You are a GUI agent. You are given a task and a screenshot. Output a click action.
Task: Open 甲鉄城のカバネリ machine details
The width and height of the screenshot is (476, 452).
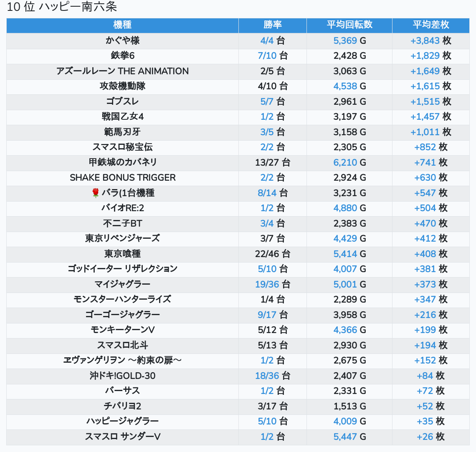click(122, 162)
